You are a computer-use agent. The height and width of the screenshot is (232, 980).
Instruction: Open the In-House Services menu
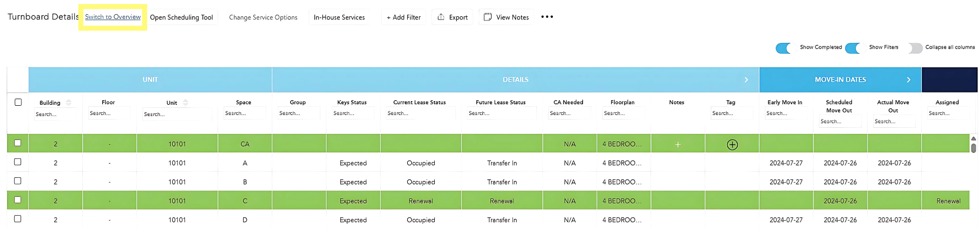coord(339,17)
